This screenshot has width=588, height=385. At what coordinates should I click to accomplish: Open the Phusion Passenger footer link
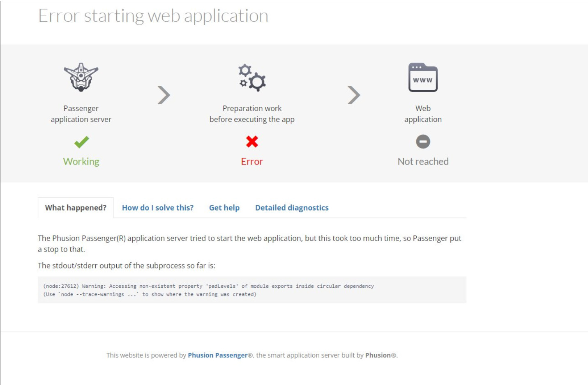[x=218, y=355]
